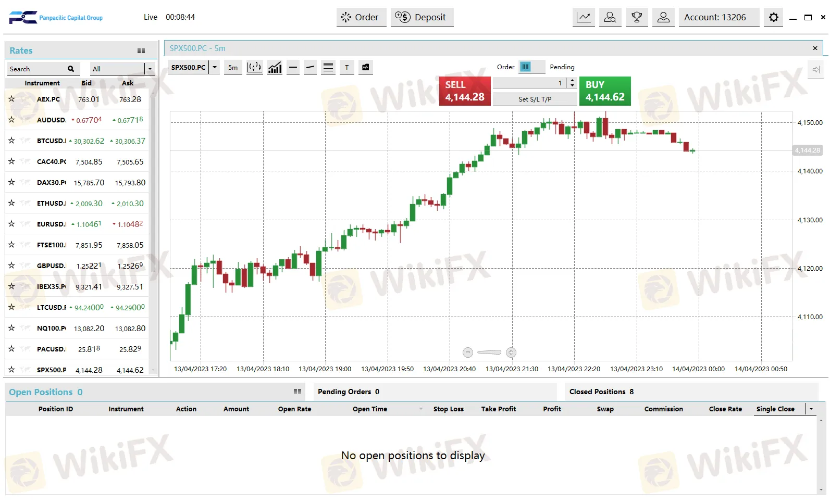Open the candlestick chart type icon
This screenshot has height=504, width=830.
click(x=254, y=67)
